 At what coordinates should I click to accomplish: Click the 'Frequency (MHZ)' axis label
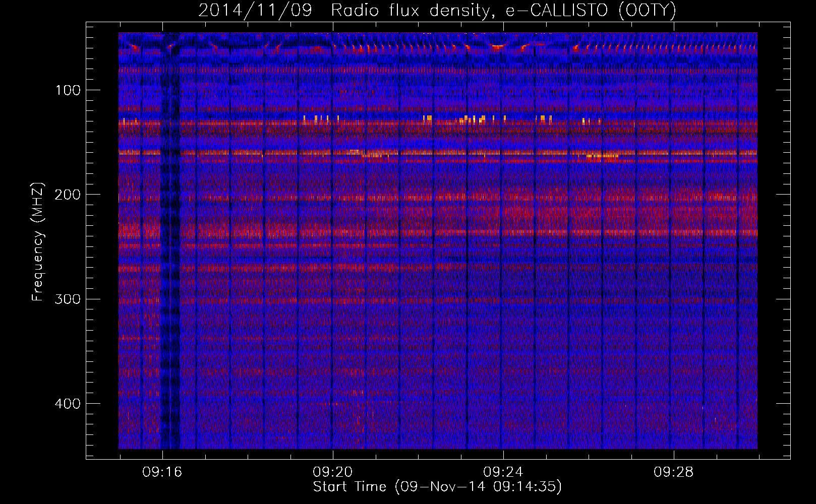pos(38,241)
